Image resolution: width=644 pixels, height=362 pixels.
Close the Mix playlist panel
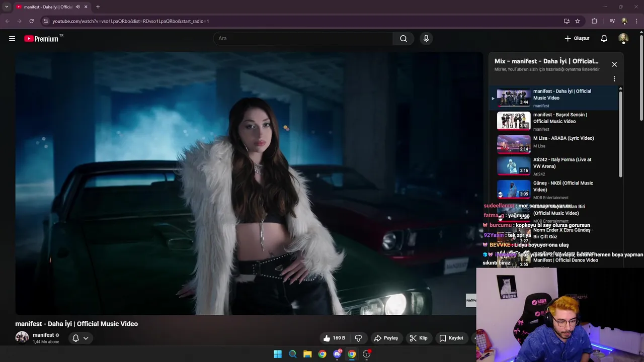click(614, 64)
